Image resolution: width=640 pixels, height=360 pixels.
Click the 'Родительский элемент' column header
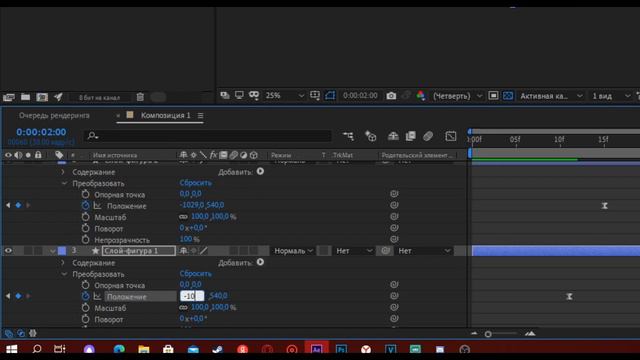tap(417, 155)
